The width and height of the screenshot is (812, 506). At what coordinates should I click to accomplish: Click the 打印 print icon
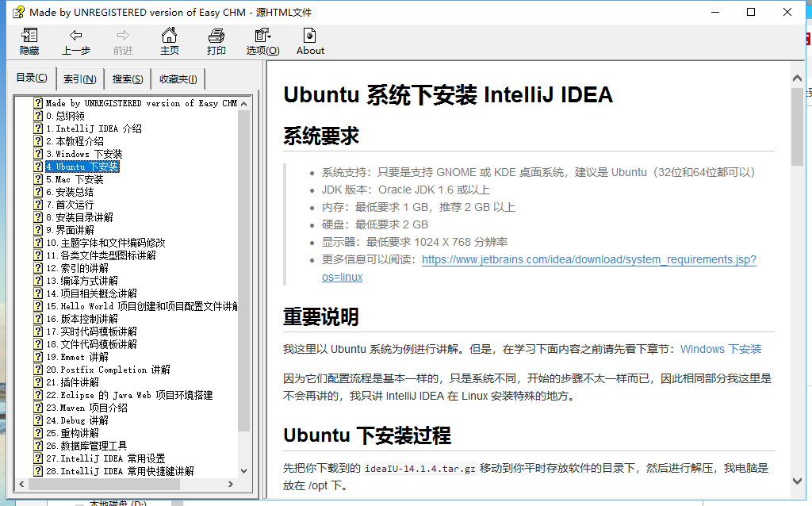(x=216, y=35)
